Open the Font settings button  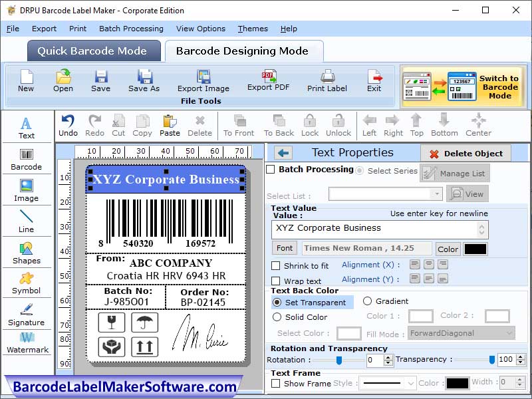pos(285,247)
